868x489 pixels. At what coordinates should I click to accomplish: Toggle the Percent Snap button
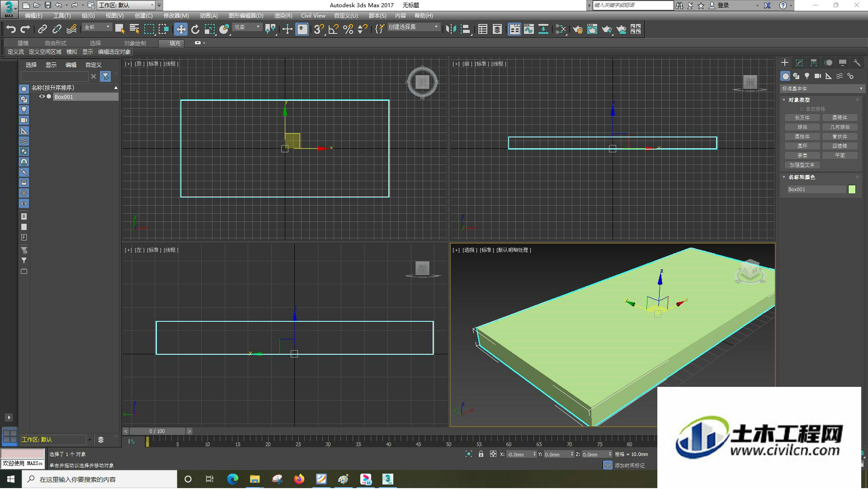(x=348, y=29)
